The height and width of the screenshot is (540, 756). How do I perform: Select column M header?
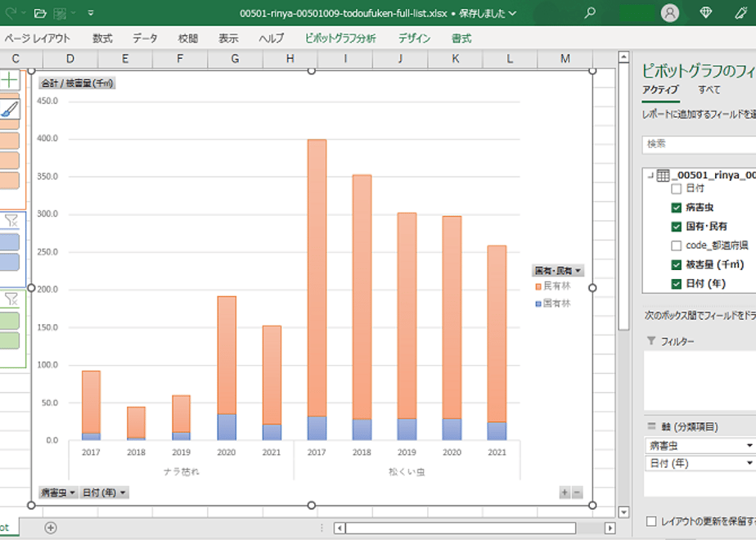pyautogui.click(x=565, y=59)
